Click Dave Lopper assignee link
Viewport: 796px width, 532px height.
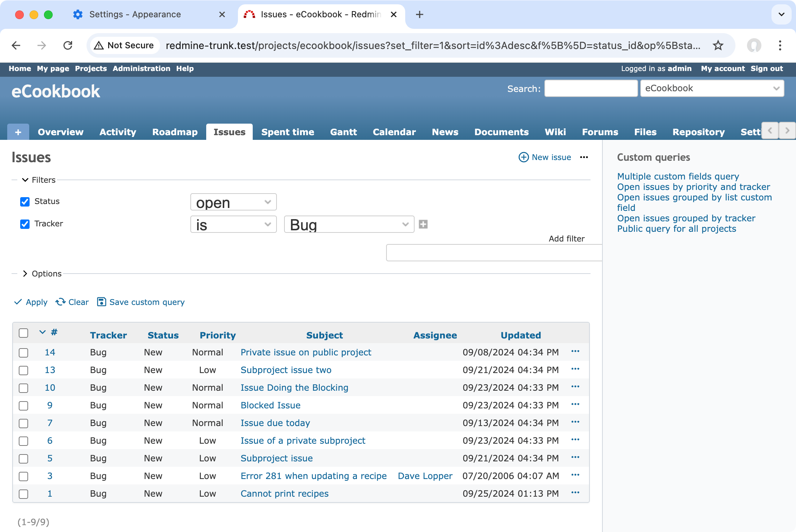[x=425, y=476]
